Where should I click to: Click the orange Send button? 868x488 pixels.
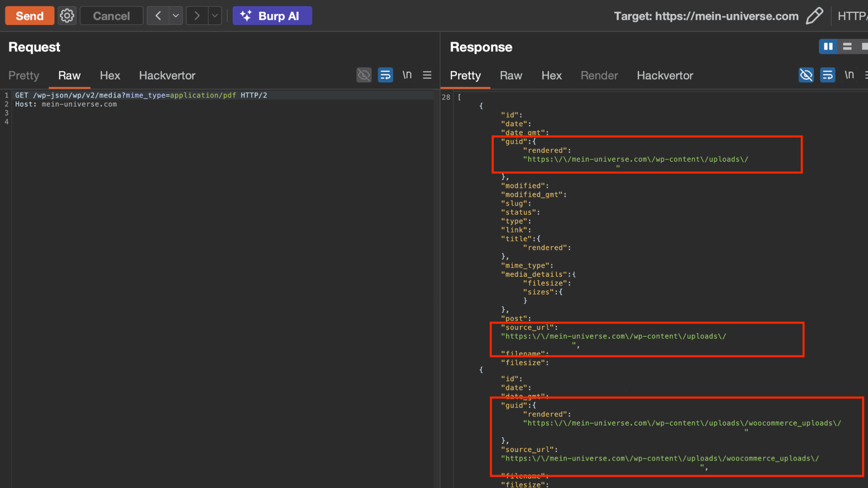click(x=30, y=16)
